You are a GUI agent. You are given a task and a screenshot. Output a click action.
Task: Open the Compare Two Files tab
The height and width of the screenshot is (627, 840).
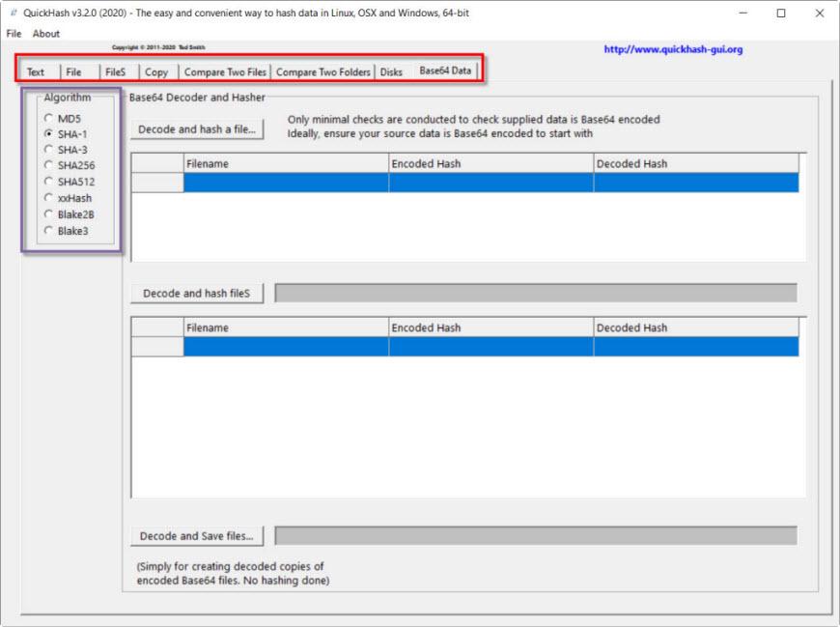[x=225, y=71]
